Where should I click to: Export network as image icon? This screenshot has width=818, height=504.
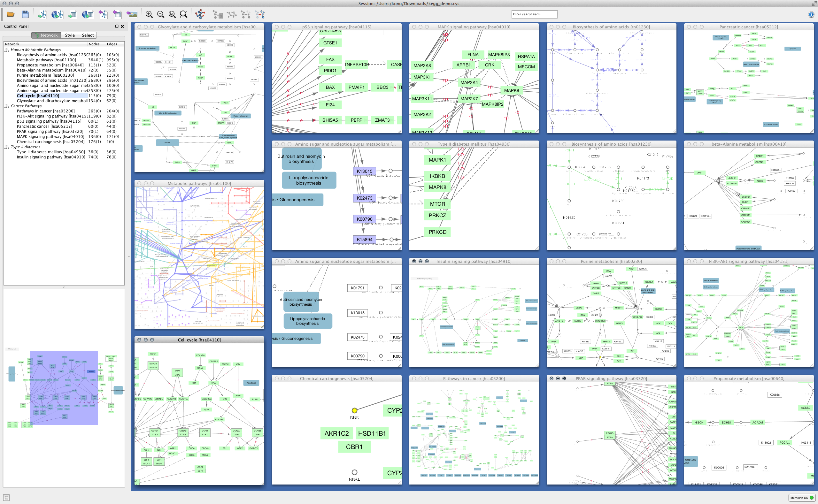click(132, 14)
